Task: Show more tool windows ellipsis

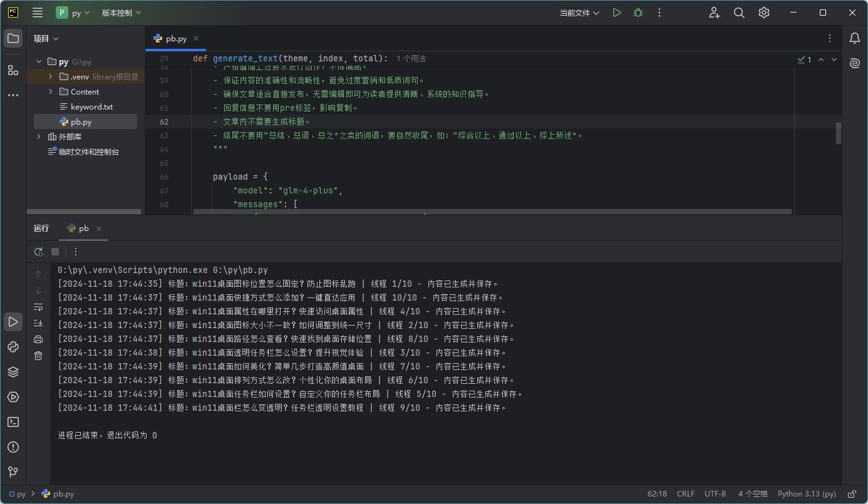Action: [x=13, y=95]
